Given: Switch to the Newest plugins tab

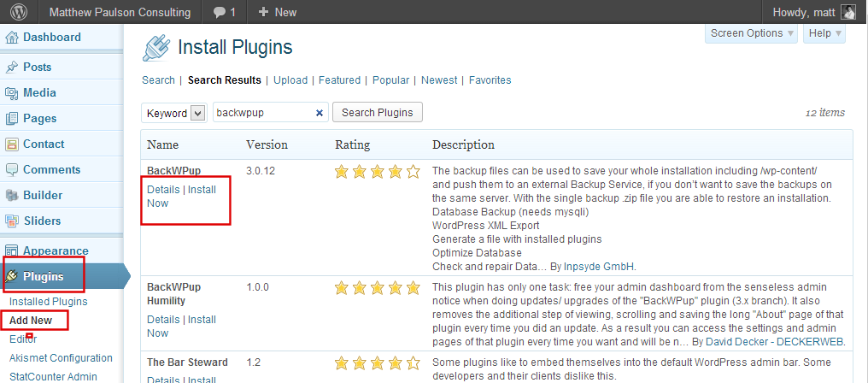Looking at the screenshot, I should tap(439, 80).
